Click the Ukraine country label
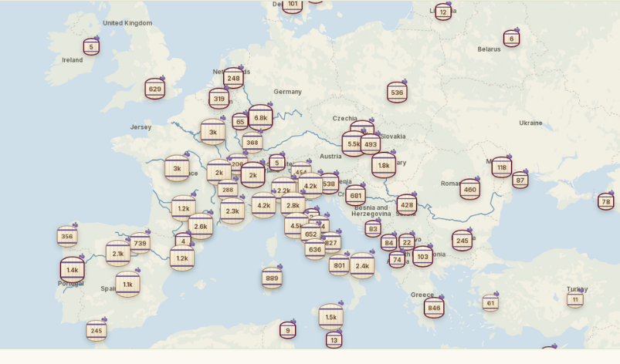This screenshot has width=620, height=364. 530,123
